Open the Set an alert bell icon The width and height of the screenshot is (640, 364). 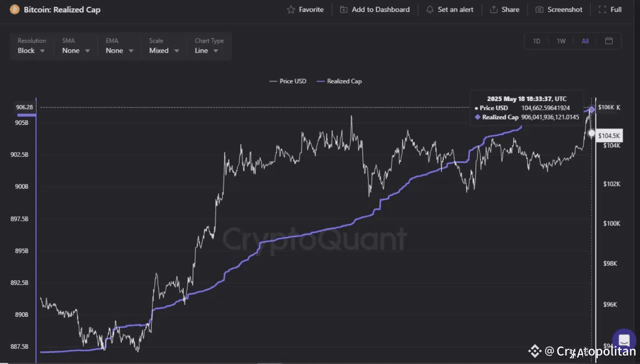[x=429, y=9]
